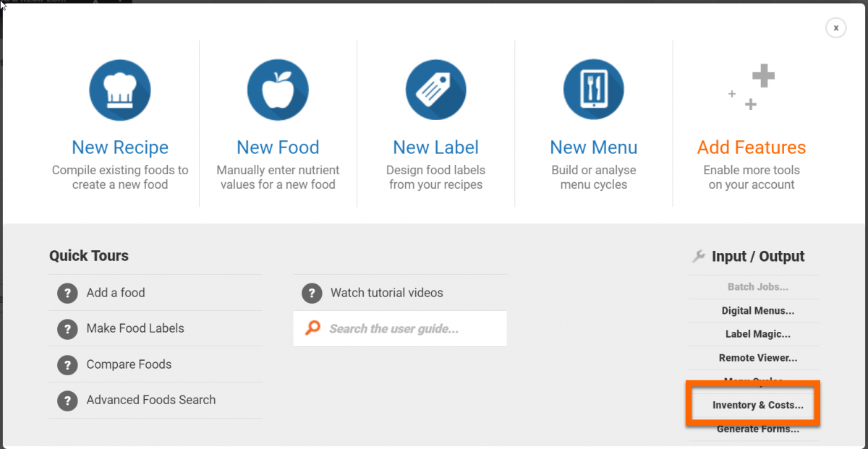The width and height of the screenshot is (868, 449).
Task: Close the dialog with the x button
Action: 835,28
